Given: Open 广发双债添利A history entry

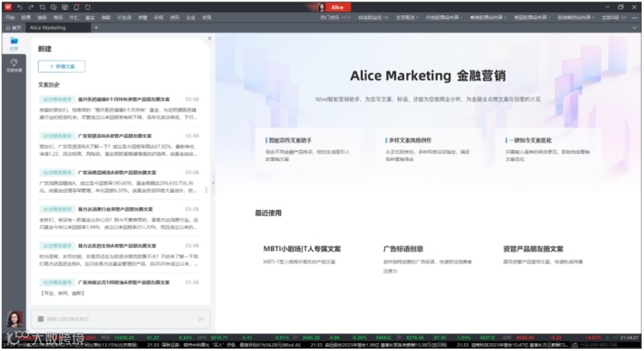Looking at the screenshot, I should [x=119, y=145].
